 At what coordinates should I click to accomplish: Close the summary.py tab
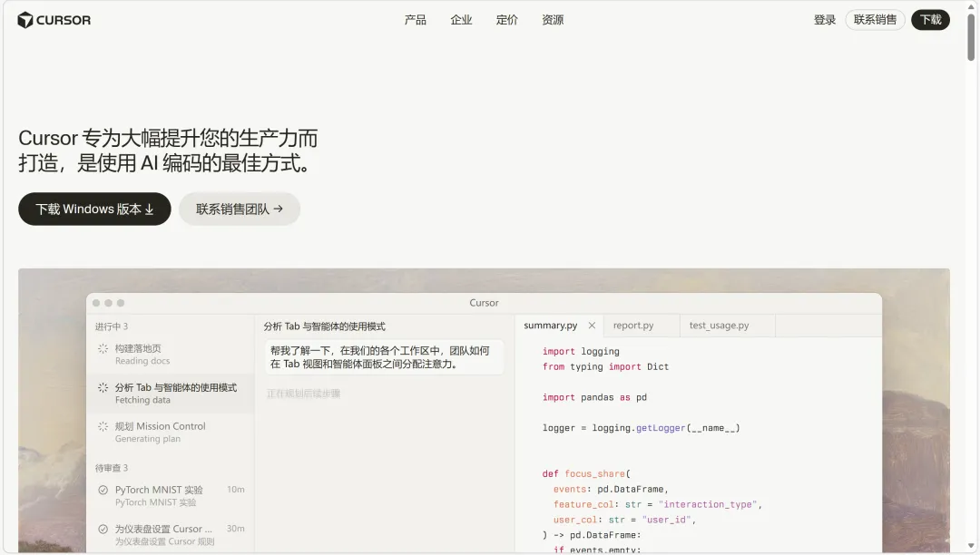592,326
